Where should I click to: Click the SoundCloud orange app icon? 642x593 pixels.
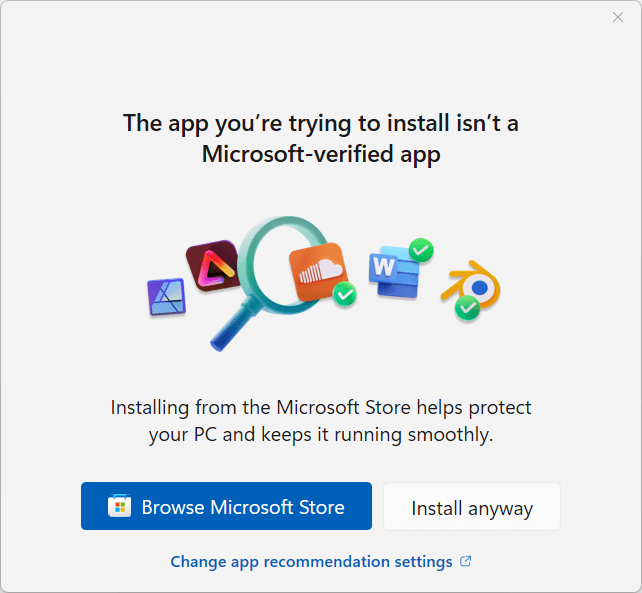[x=317, y=270]
